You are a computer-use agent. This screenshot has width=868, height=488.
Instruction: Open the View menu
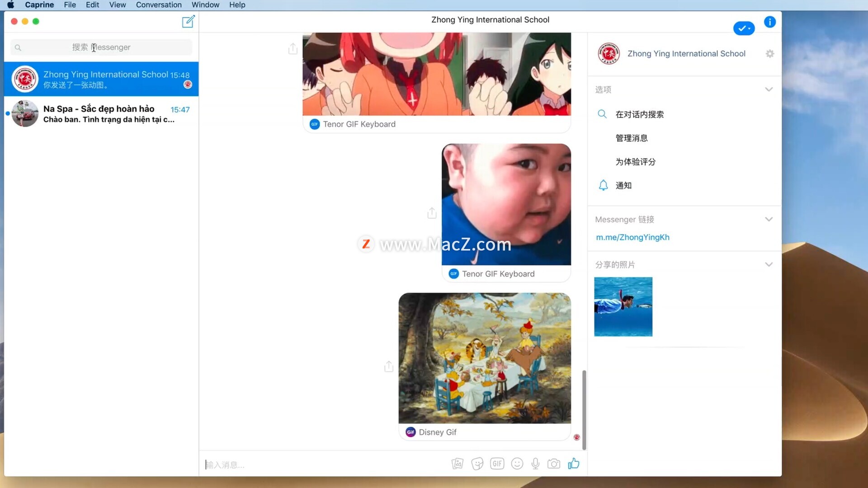tap(117, 5)
